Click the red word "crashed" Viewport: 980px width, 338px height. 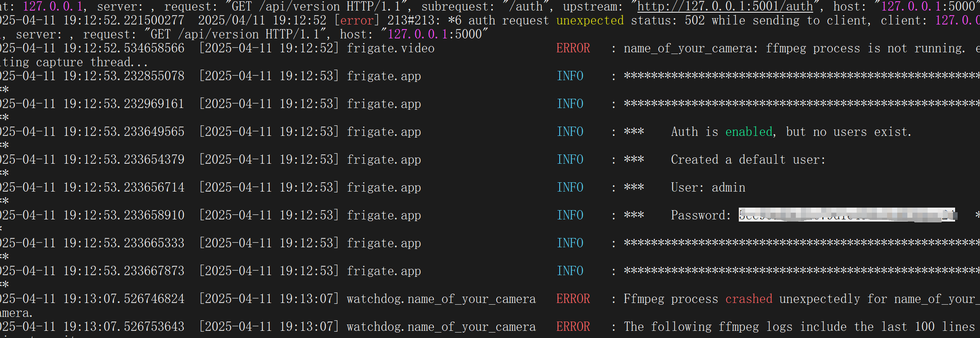coord(749,299)
